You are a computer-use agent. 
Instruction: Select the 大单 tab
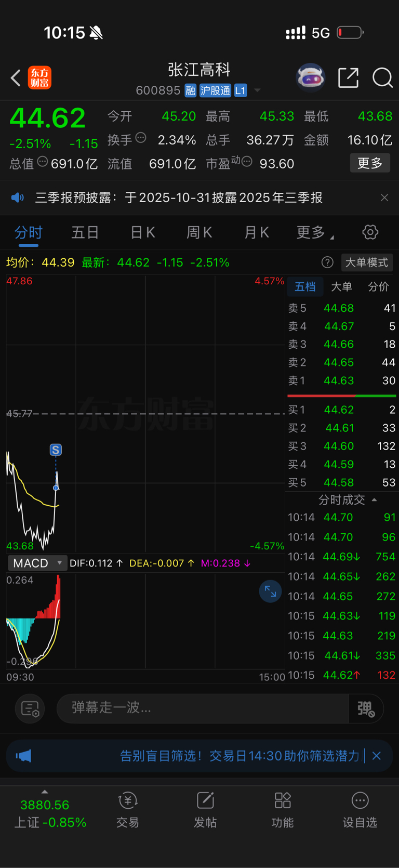click(x=341, y=286)
